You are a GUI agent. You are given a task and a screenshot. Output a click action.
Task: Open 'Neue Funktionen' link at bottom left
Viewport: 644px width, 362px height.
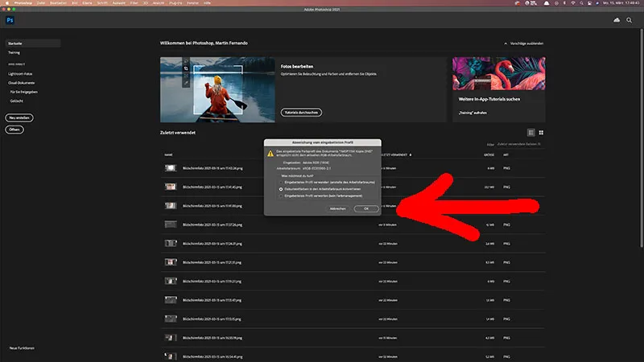pyautogui.click(x=22, y=348)
